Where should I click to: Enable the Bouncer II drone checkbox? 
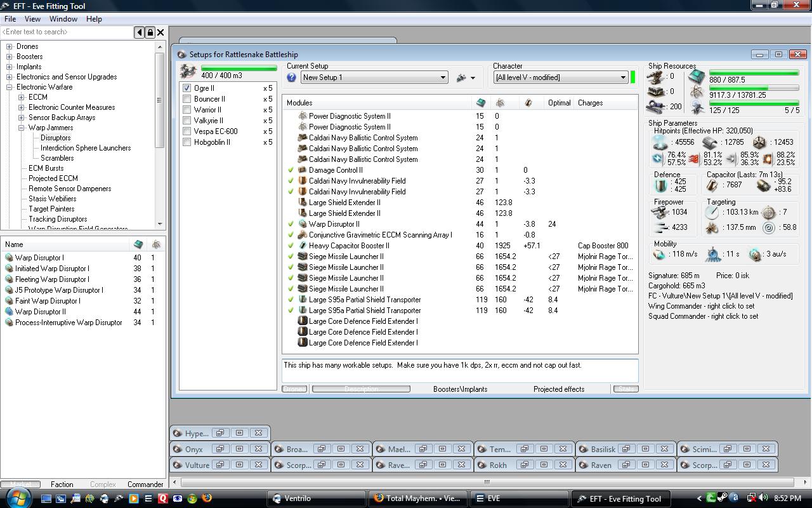(187, 99)
